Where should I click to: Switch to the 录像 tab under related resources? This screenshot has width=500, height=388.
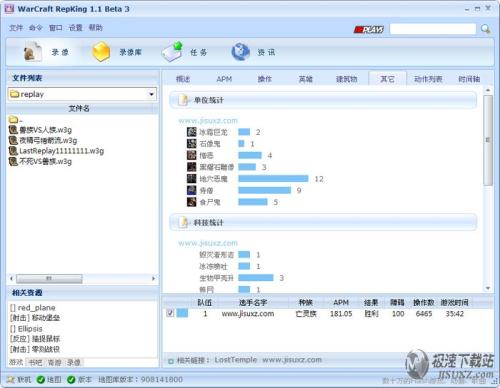click(x=74, y=362)
